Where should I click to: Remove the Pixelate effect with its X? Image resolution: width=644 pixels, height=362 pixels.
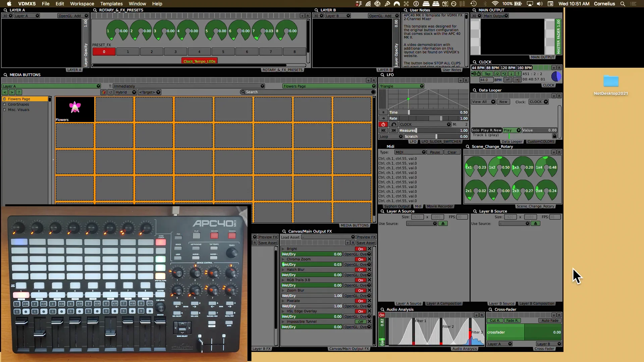point(369,301)
